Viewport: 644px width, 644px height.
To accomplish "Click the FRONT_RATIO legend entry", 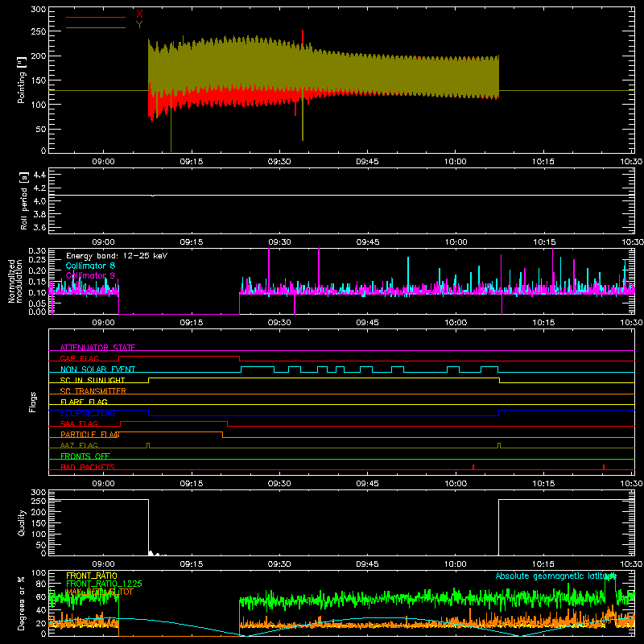I will tap(91, 576).
